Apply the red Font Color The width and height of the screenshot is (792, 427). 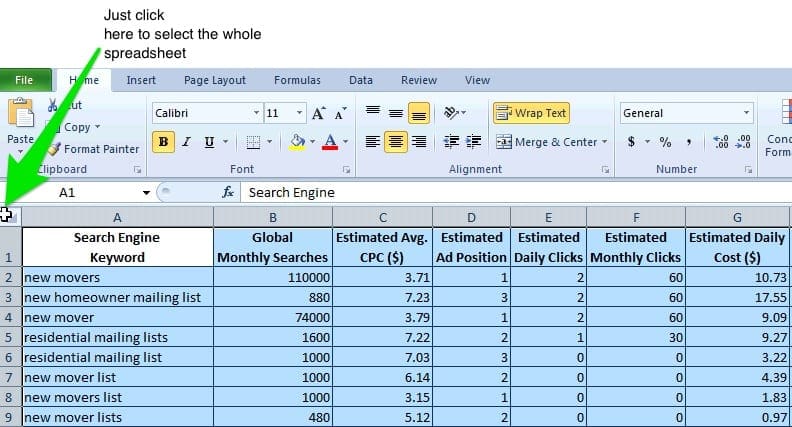330,142
